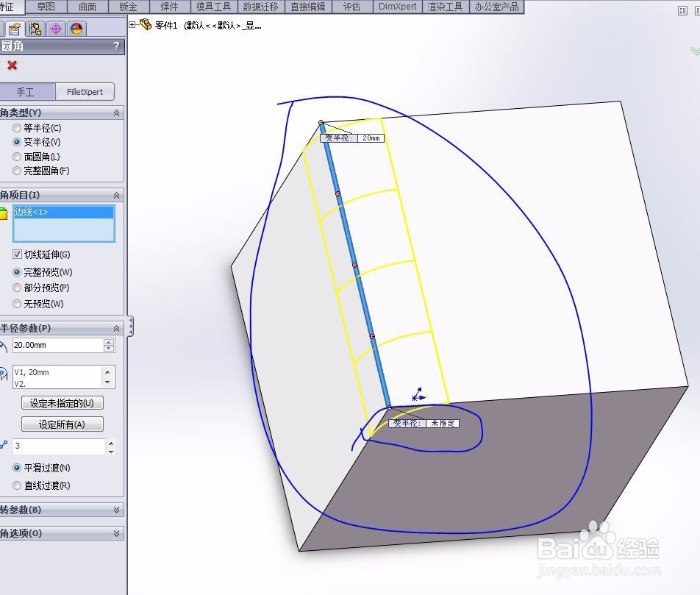Select 边线<1> in the edge list

pyautogui.click(x=64, y=212)
